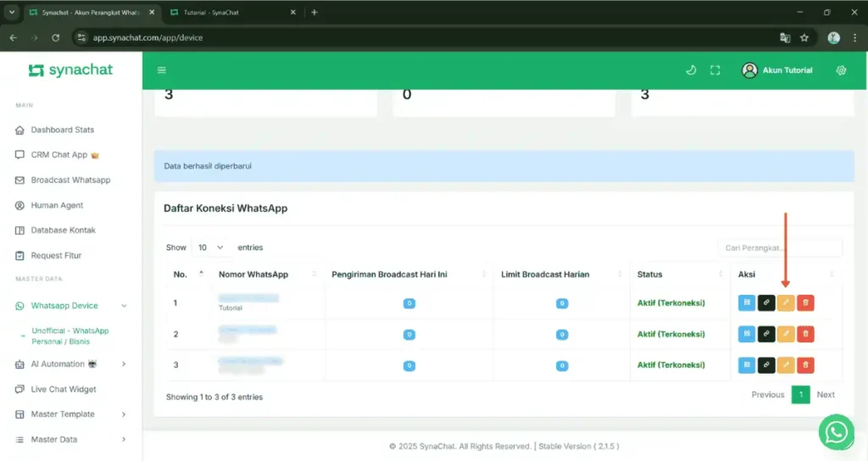The image size is (868, 461).
Task: Edit the device in row 3
Action: 786,364
